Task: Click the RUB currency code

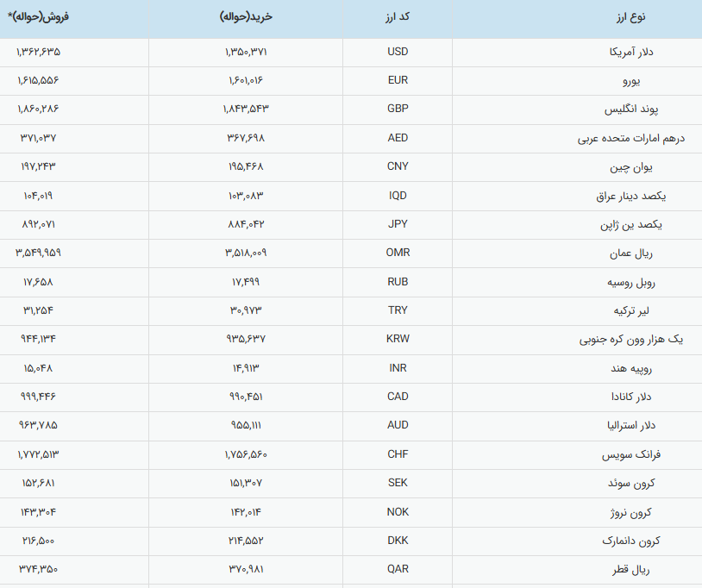Action: tap(398, 282)
